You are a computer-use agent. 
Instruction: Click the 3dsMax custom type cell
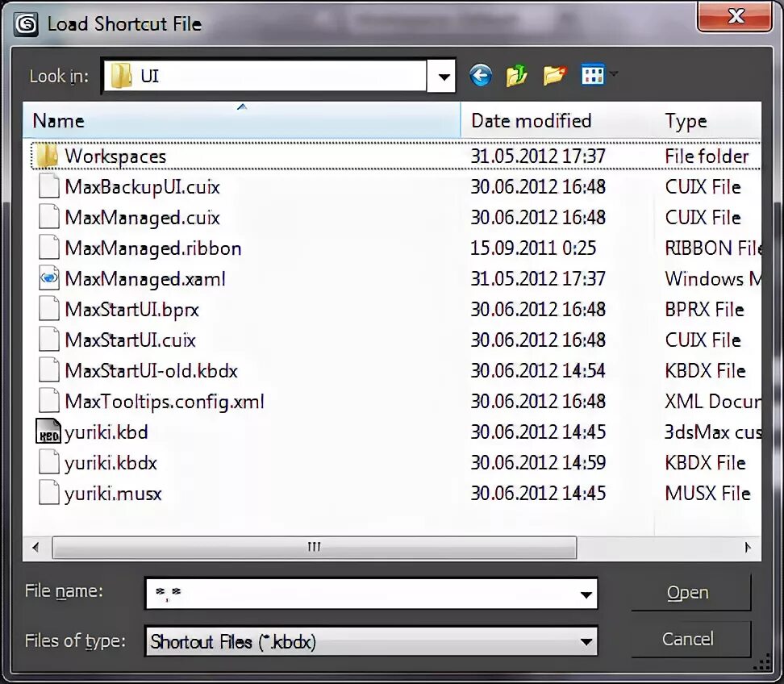713,432
